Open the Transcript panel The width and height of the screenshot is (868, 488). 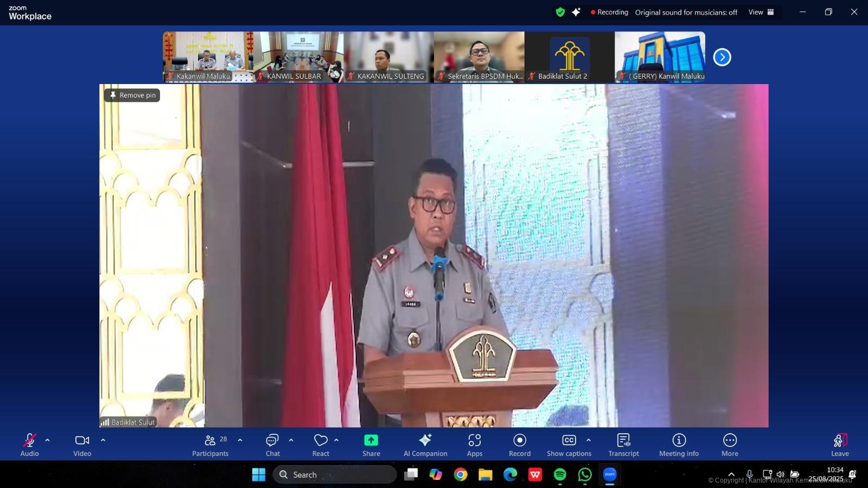pos(623,445)
